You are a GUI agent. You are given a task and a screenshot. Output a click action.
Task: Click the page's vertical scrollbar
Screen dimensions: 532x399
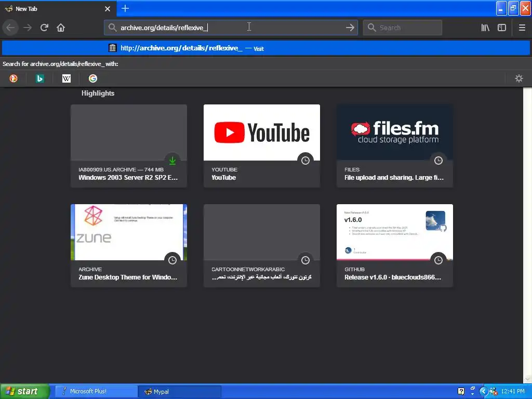click(527, 235)
